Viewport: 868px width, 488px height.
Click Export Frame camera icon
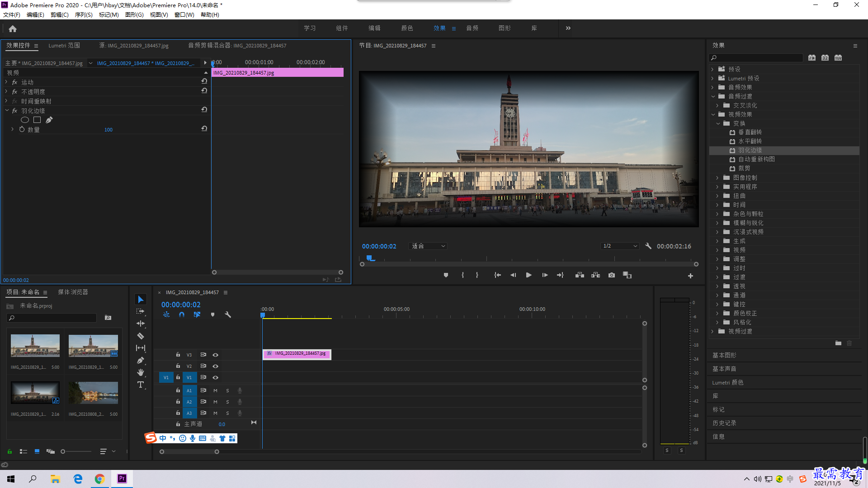pos(612,275)
